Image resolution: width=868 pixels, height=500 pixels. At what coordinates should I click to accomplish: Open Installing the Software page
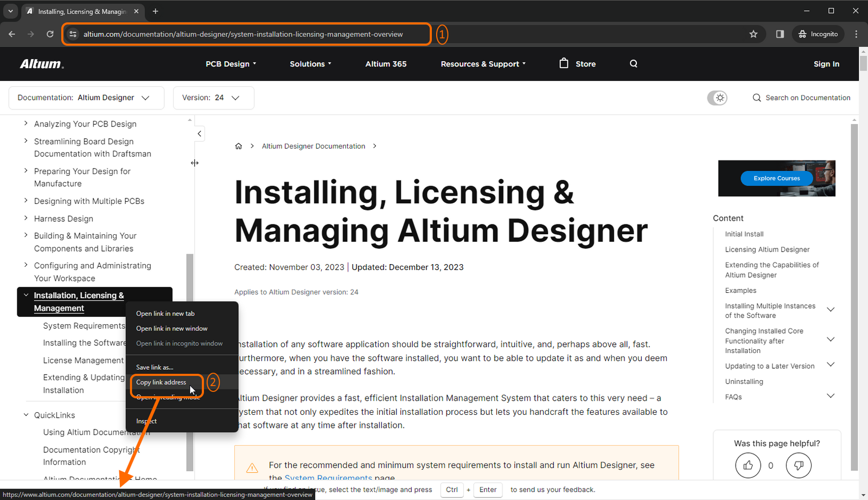pyautogui.click(x=84, y=343)
